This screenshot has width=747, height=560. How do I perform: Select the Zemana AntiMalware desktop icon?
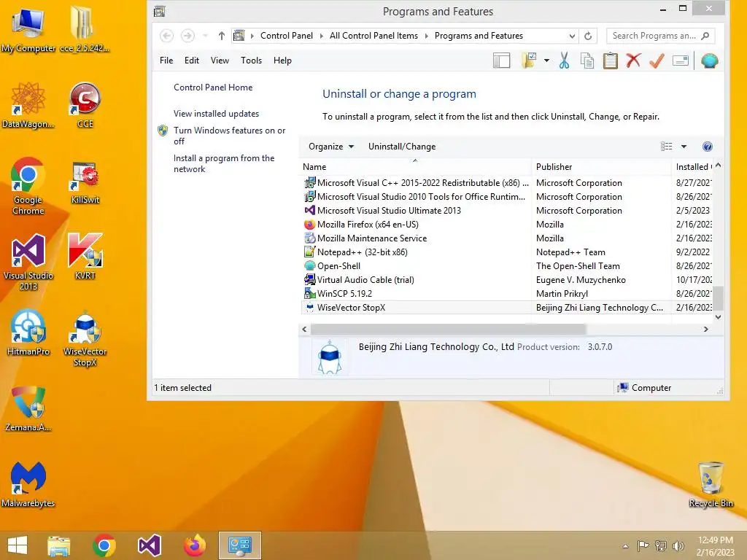point(28,408)
